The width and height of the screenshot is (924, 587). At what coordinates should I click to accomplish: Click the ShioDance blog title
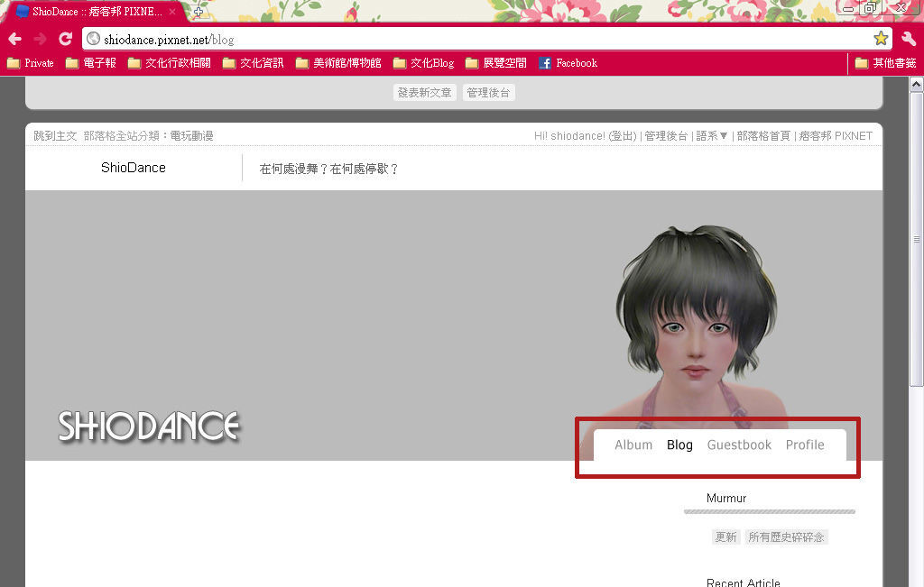click(134, 168)
